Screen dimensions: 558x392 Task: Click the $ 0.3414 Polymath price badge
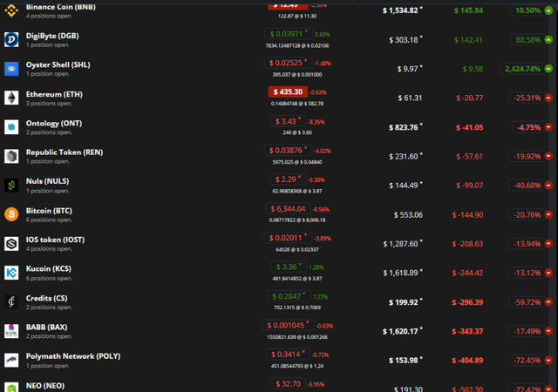(288, 355)
